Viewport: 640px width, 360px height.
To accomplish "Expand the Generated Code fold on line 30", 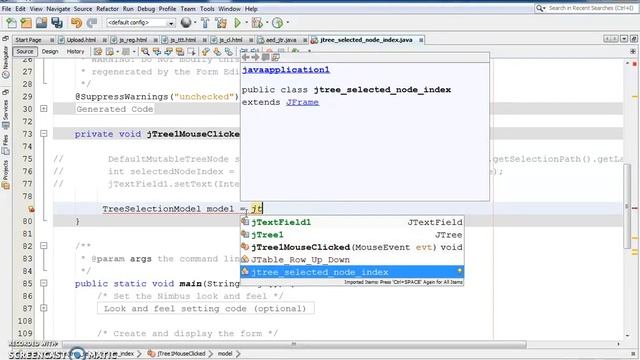I will tap(44, 109).
